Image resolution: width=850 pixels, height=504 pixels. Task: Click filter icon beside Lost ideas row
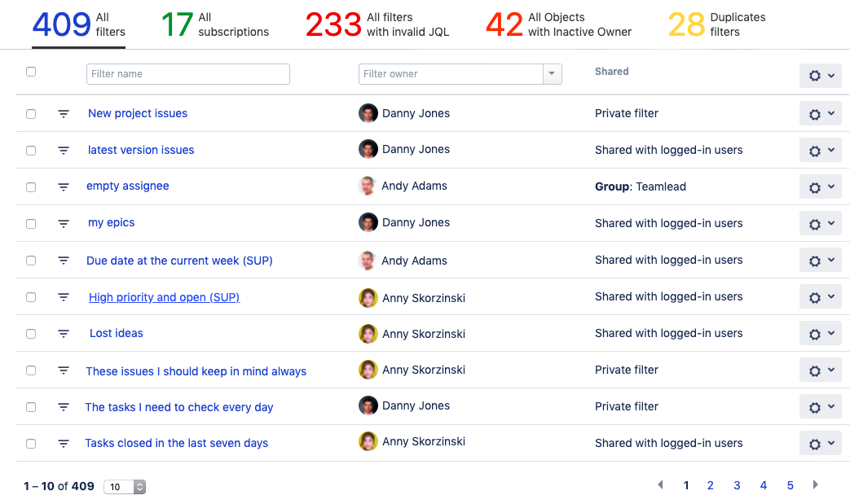coord(64,334)
